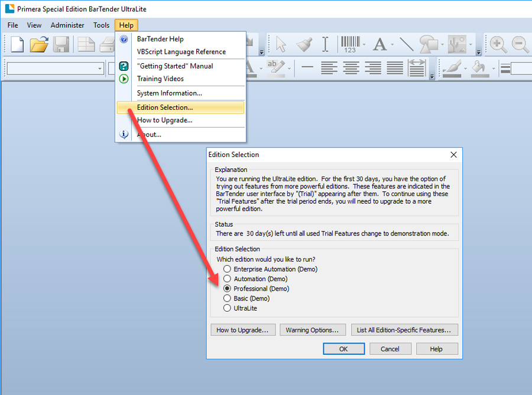Click the text highlight ab pen icon
Viewport: 532px width, 395px height.
click(275, 68)
